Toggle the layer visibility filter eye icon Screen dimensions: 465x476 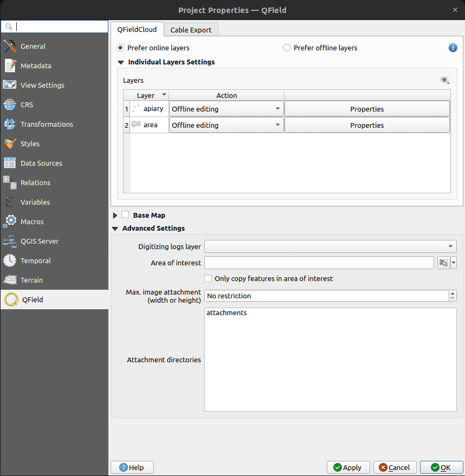[445, 80]
